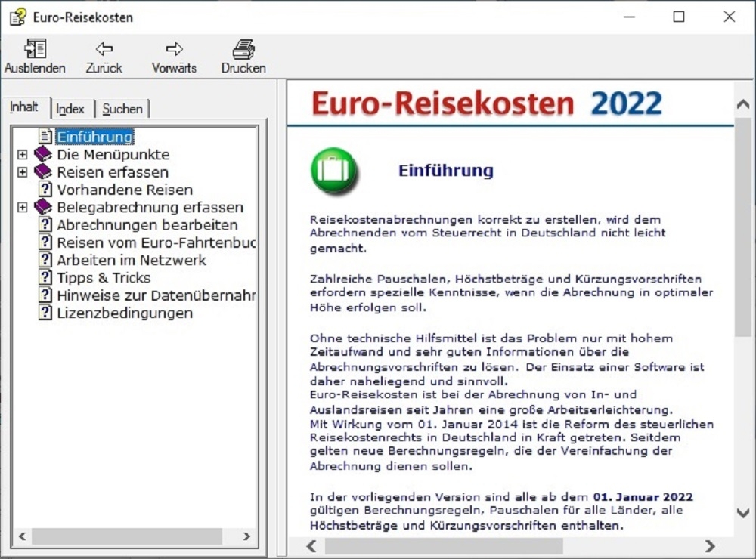Click the Euro-Reisekosten title bar icon
The width and height of the screenshot is (756, 559).
[18, 17]
